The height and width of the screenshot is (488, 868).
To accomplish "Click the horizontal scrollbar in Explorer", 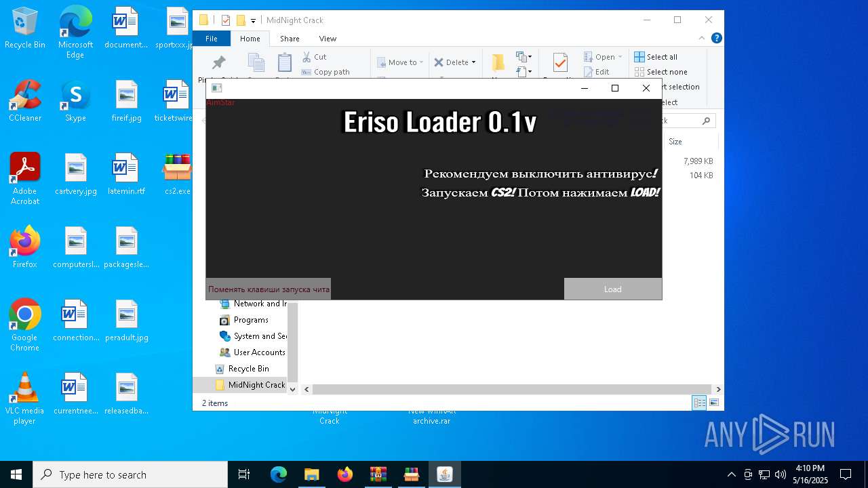I will pyautogui.click(x=512, y=389).
